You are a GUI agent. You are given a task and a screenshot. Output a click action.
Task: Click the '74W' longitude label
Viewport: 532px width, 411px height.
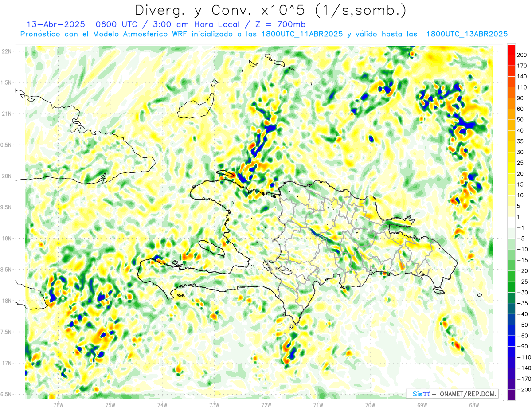(x=162, y=405)
